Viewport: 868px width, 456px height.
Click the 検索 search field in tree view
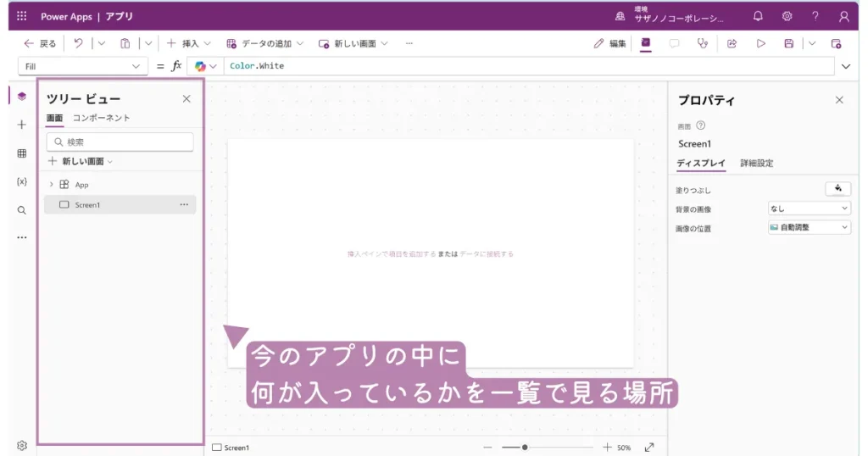pos(120,142)
